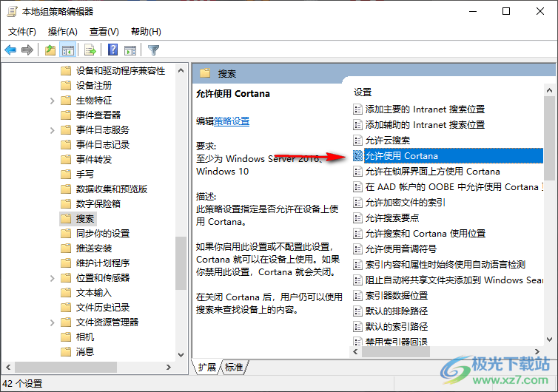
Task: Select 允许搜索和 Cortana 使用位置 setting
Action: (x=426, y=233)
